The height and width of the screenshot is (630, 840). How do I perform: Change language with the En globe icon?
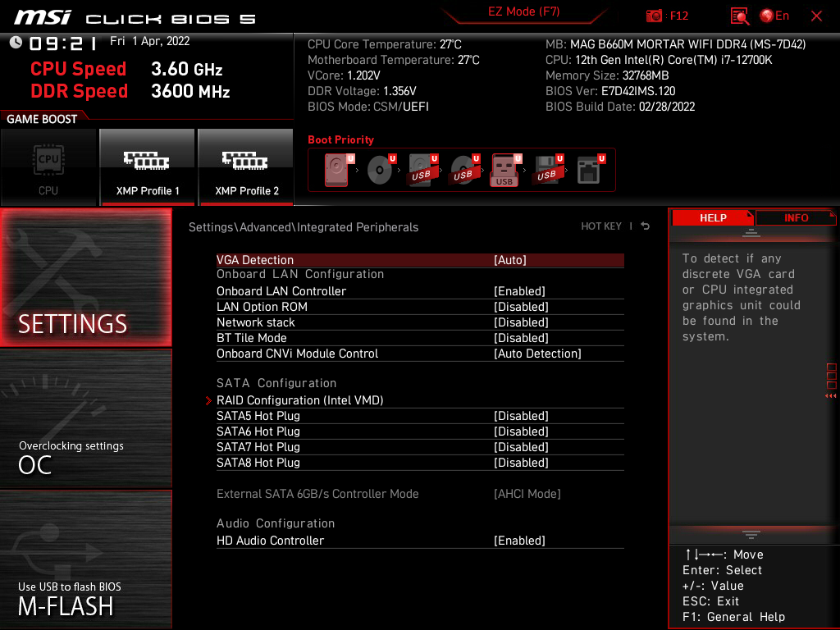tap(774, 16)
